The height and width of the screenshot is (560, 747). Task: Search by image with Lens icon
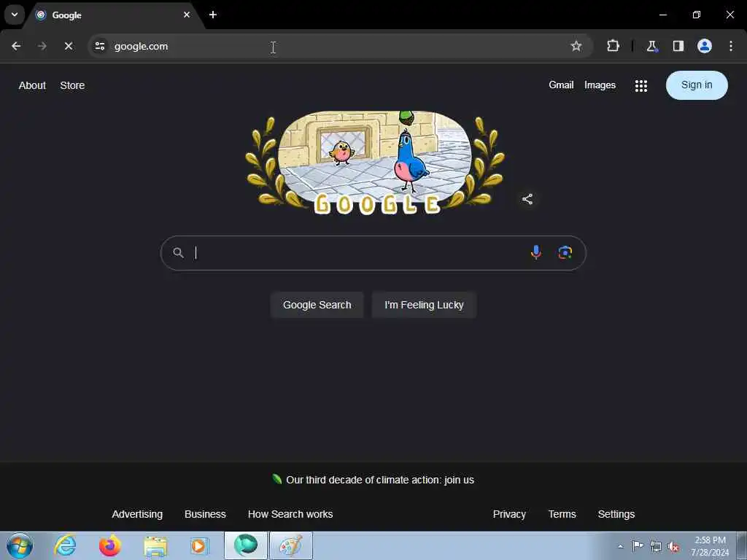[565, 252]
